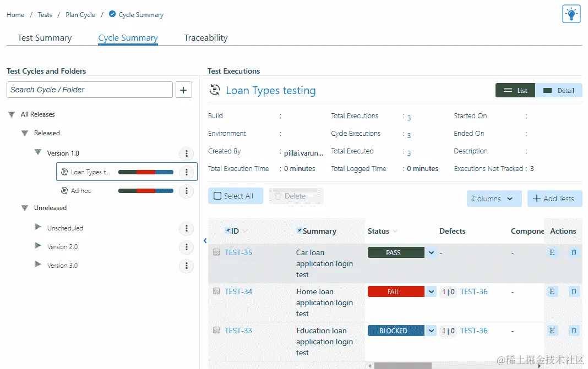This screenshot has width=588, height=369.
Task: Open kebab menu for Version 3.0
Action: [x=187, y=266]
